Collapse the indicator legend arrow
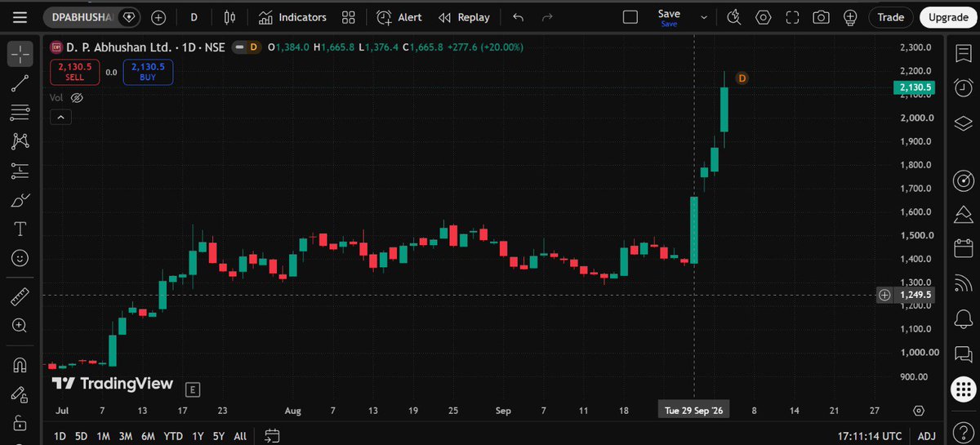Image resolution: width=980 pixels, height=445 pixels. [60, 118]
